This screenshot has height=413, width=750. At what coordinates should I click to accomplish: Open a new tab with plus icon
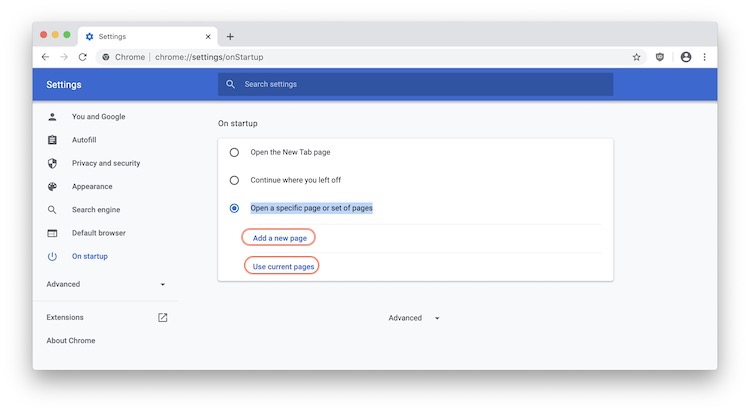[x=230, y=36]
